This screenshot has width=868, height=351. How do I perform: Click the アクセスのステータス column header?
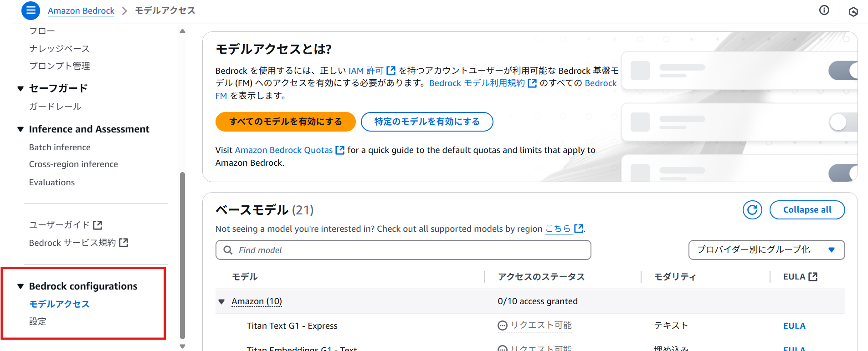click(x=541, y=277)
